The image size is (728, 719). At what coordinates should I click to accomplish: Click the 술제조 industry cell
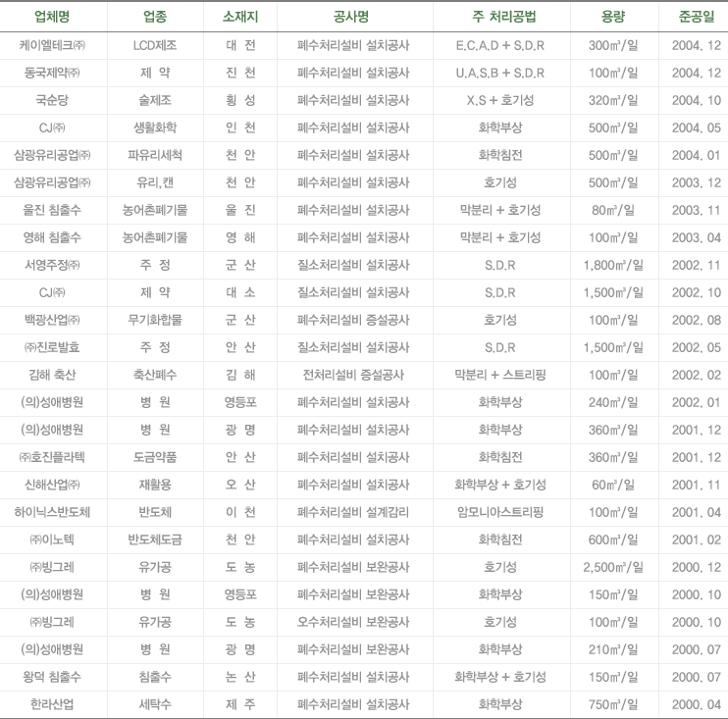(x=155, y=100)
